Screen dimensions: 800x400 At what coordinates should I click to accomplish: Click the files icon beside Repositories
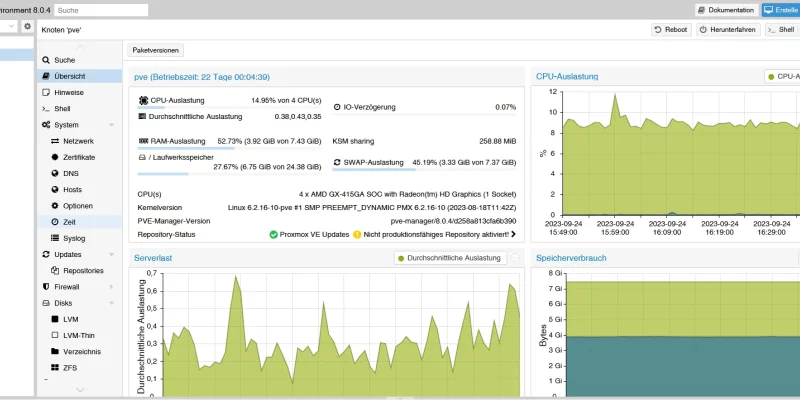pos(55,271)
